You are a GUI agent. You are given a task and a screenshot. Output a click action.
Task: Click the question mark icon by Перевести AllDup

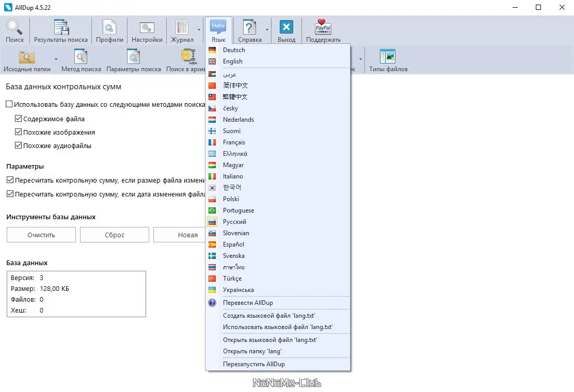point(212,303)
